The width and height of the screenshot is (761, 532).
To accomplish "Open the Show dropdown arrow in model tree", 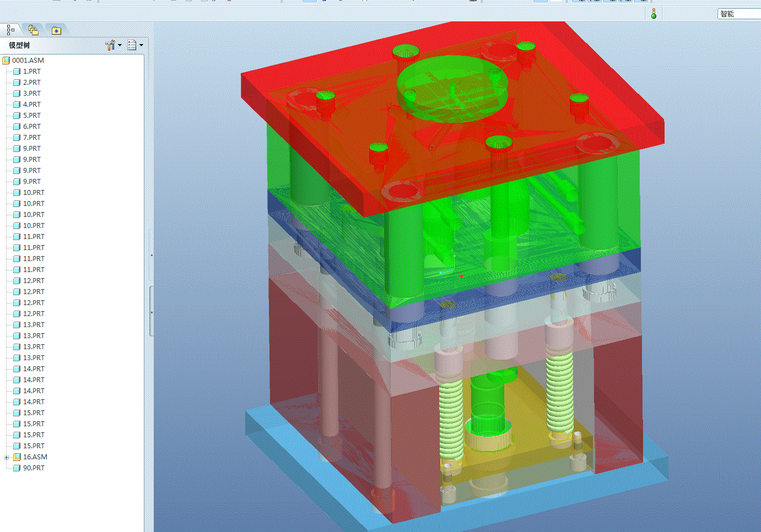I will pyautogui.click(x=142, y=45).
